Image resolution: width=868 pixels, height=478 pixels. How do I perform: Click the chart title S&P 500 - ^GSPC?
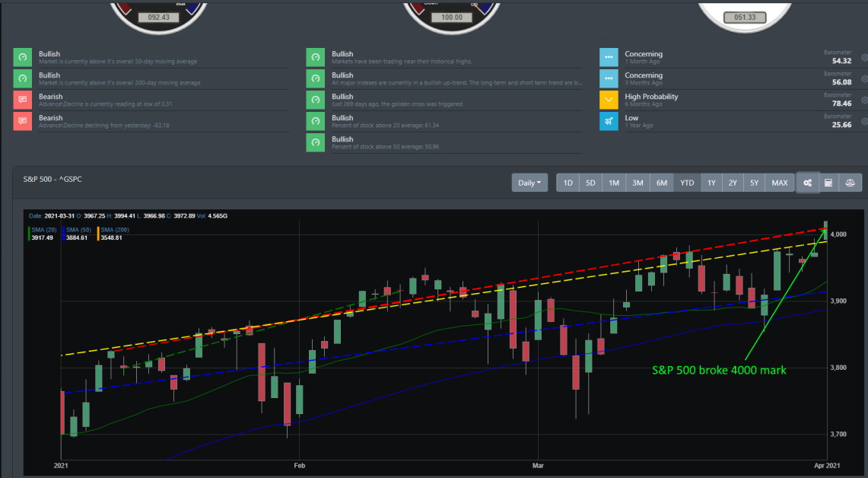pyautogui.click(x=52, y=180)
